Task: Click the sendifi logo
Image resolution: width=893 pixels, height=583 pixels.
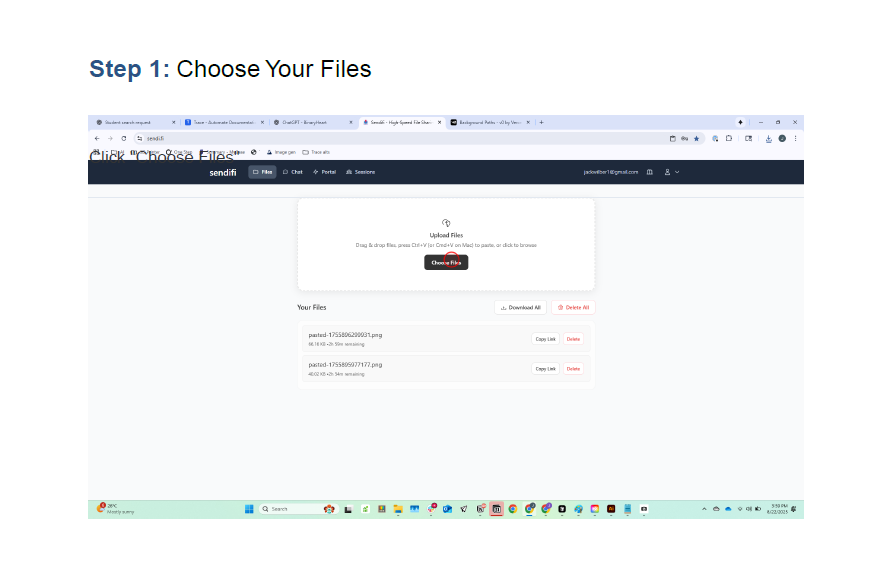Action: [x=223, y=172]
